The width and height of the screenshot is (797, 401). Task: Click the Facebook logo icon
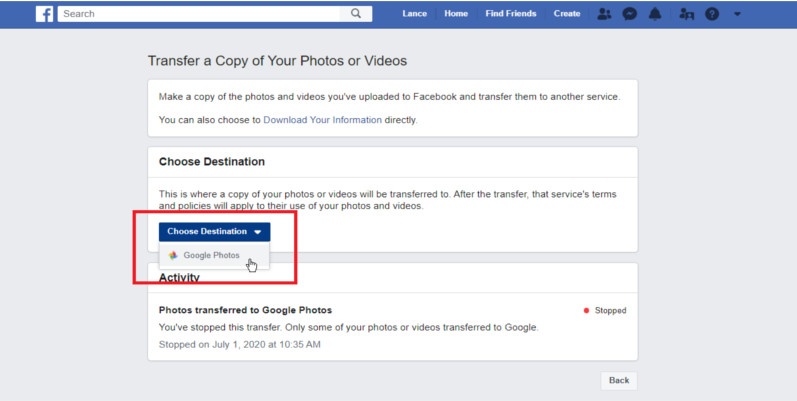pos(44,14)
